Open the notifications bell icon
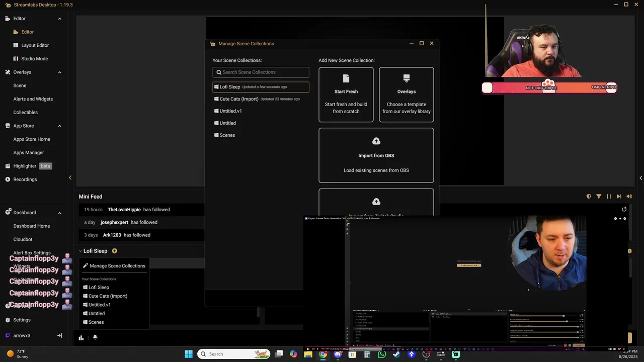 coord(95,337)
